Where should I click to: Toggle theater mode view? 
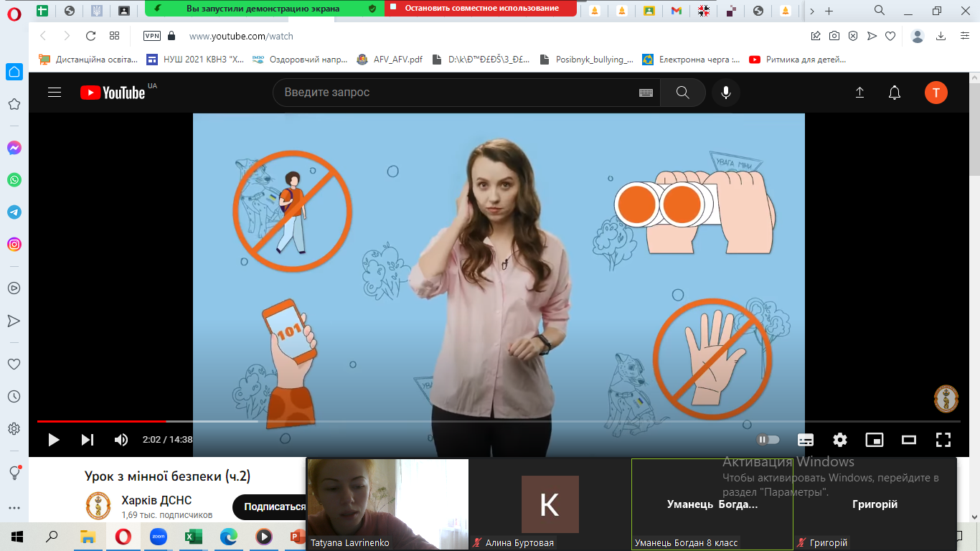click(x=909, y=440)
